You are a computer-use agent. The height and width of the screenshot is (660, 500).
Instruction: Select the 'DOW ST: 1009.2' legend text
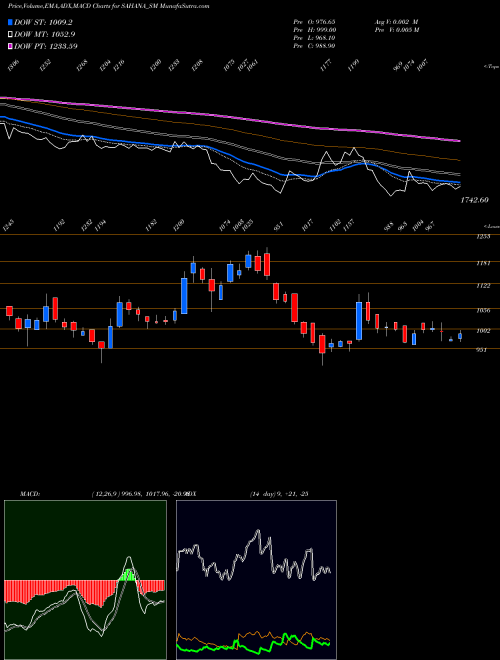46,22
